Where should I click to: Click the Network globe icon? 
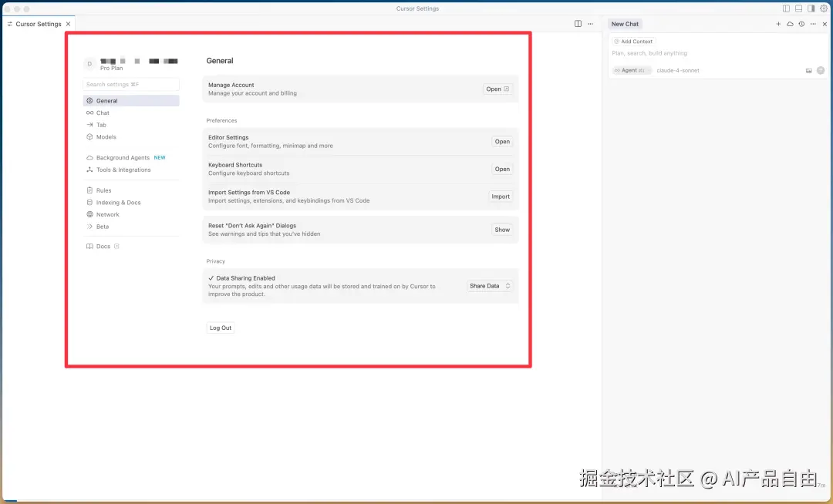pos(89,214)
